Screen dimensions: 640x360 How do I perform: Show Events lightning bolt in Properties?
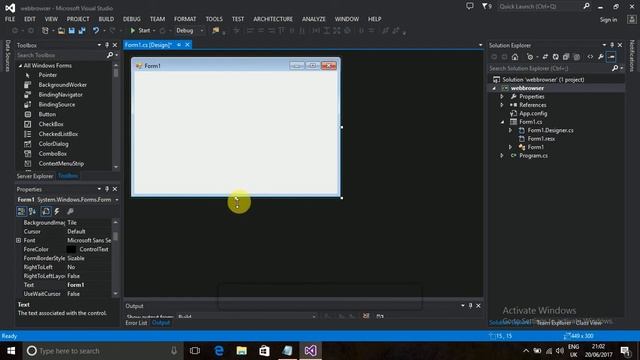57,211
